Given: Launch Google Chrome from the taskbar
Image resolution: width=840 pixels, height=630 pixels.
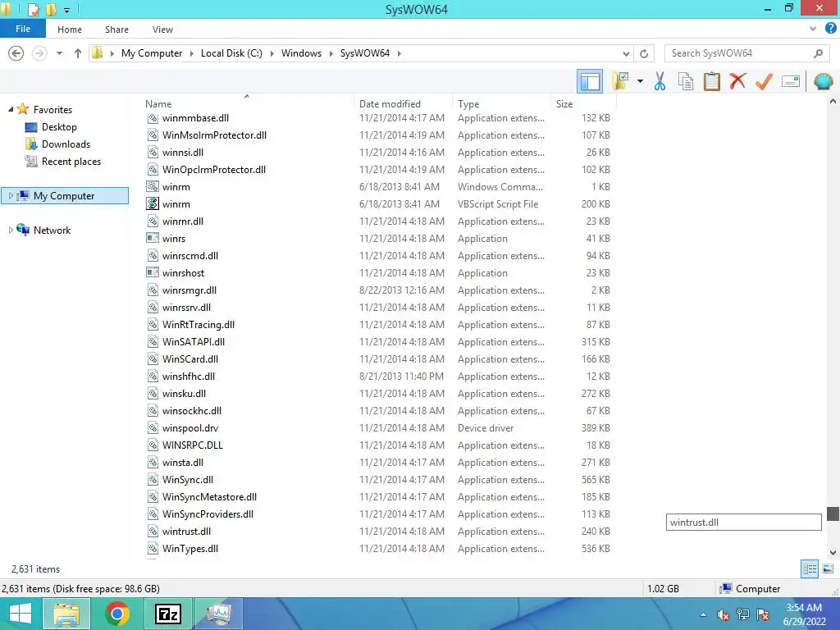Looking at the screenshot, I should point(116,614).
